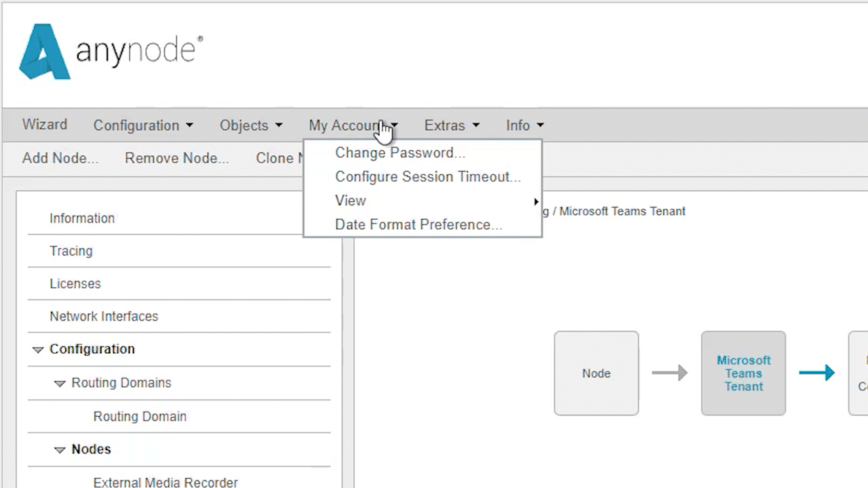Image resolution: width=868 pixels, height=488 pixels.
Task: Click the Node box in diagram
Action: [596, 373]
